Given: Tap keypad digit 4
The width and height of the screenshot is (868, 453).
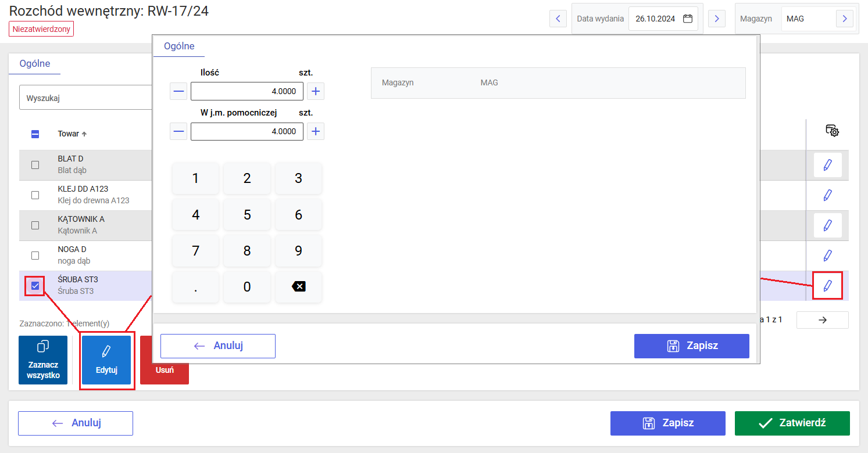Looking at the screenshot, I should tap(196, 215).
